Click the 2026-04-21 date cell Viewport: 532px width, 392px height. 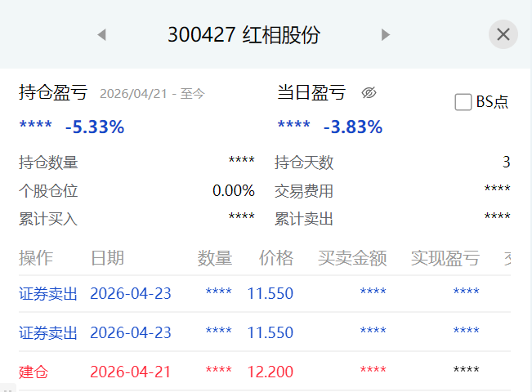[x=131, y=372]
